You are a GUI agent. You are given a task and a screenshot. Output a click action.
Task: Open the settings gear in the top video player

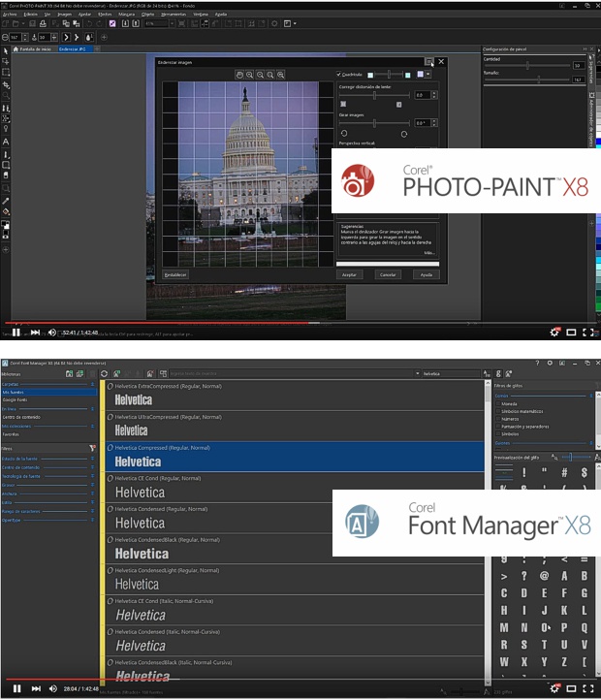554,333
